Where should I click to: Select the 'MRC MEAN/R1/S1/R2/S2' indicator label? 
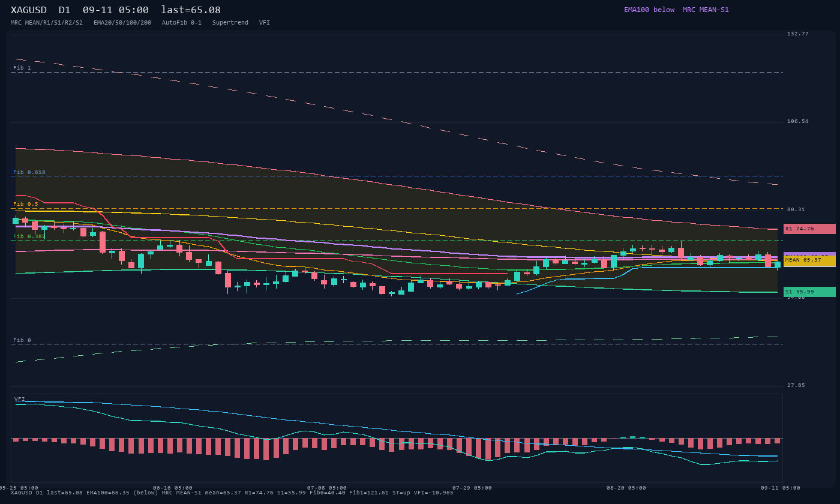point(47,23)
